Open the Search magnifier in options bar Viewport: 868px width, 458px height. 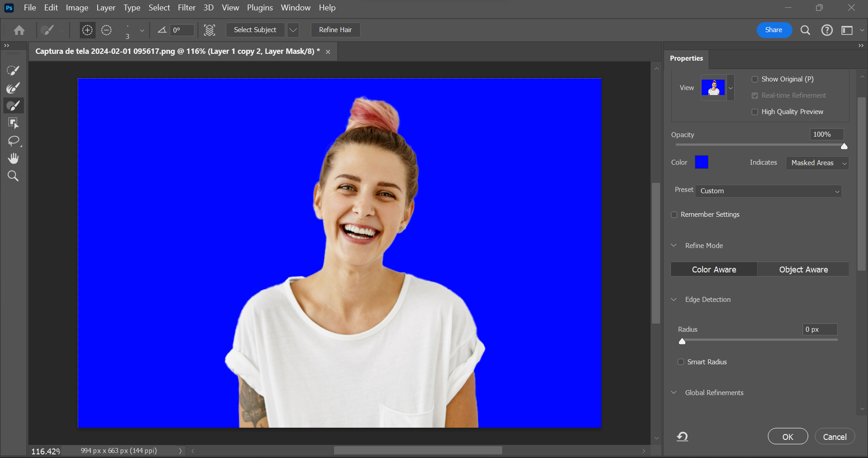click(805, 30)
